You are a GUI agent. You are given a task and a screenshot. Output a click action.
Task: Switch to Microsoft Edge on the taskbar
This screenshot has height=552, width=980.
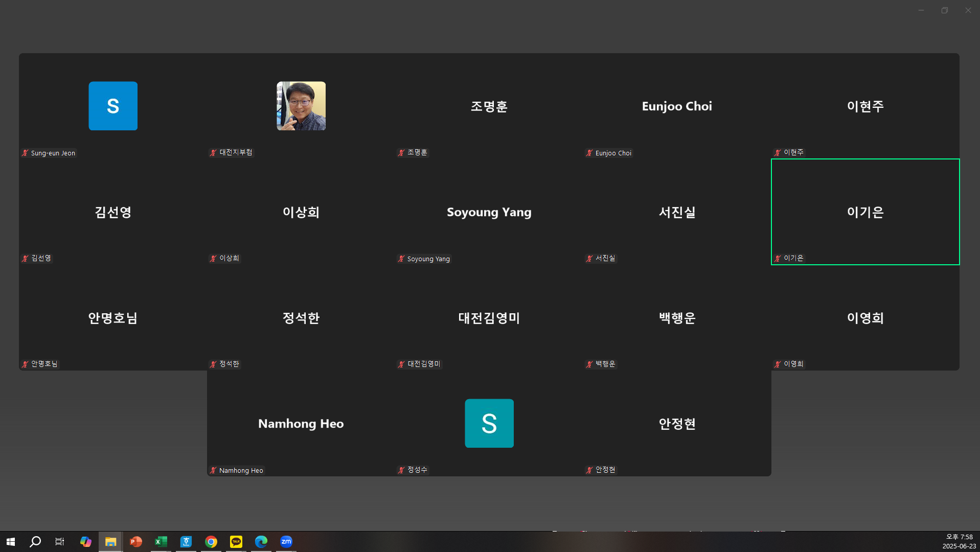(261, 542)
